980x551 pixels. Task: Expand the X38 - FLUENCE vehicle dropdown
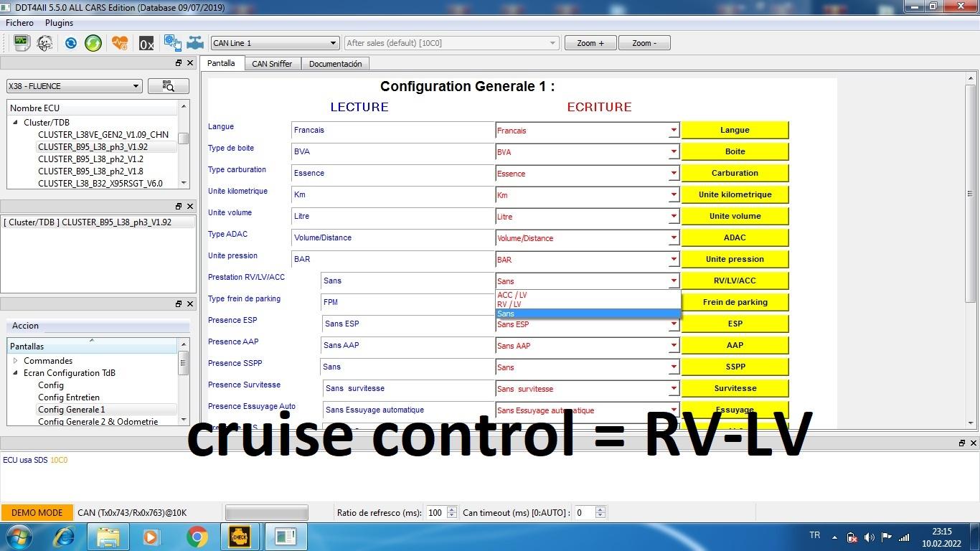pos(74,86)
